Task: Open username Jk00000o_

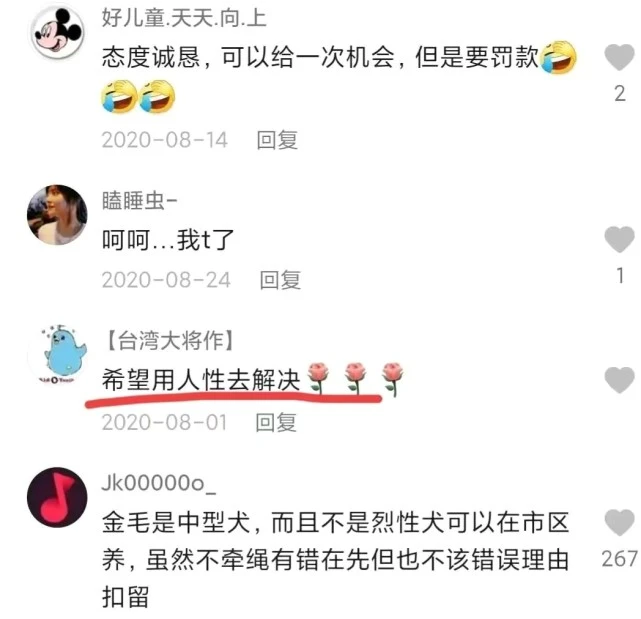Action: pos(159,483)
